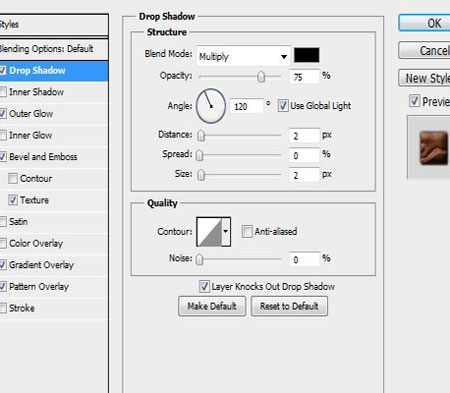Viewport: 450px width, 393px height.
Task: Open the shadow color swatch
Action: (x=307, y=55)
